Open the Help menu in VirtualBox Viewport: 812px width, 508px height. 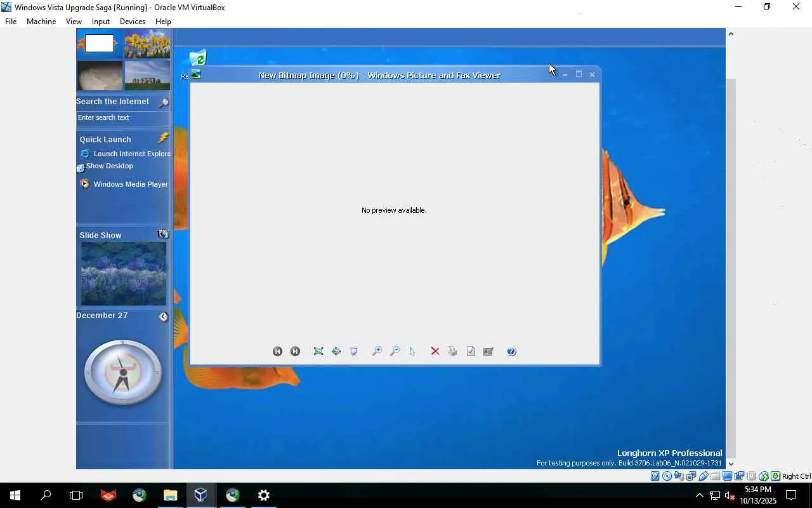163,21
